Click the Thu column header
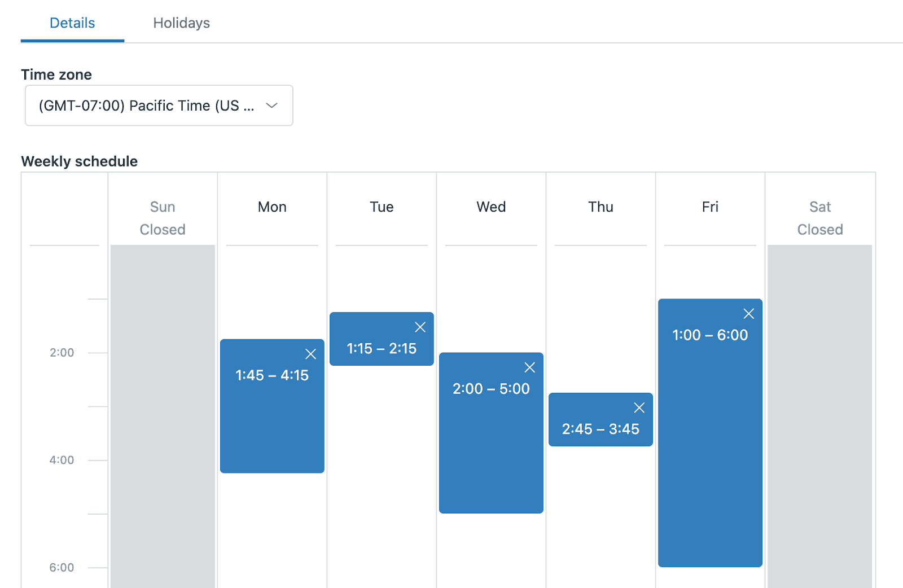This screenshot has height=588, width=903. 600,207
